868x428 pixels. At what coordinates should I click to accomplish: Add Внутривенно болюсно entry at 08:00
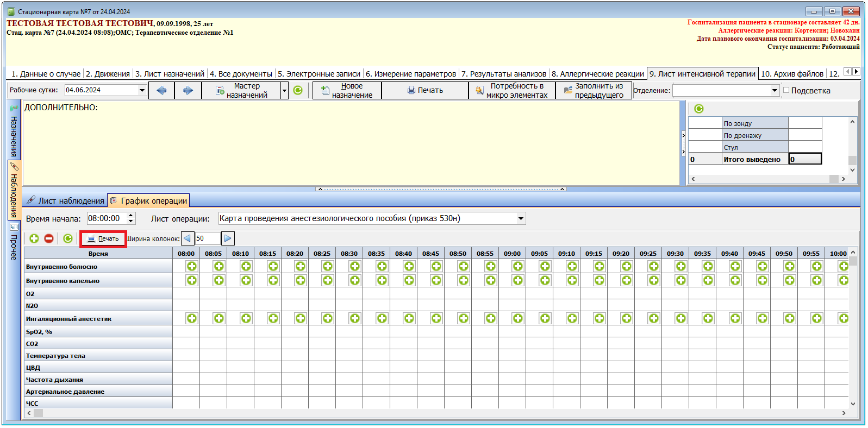point(192,266)
